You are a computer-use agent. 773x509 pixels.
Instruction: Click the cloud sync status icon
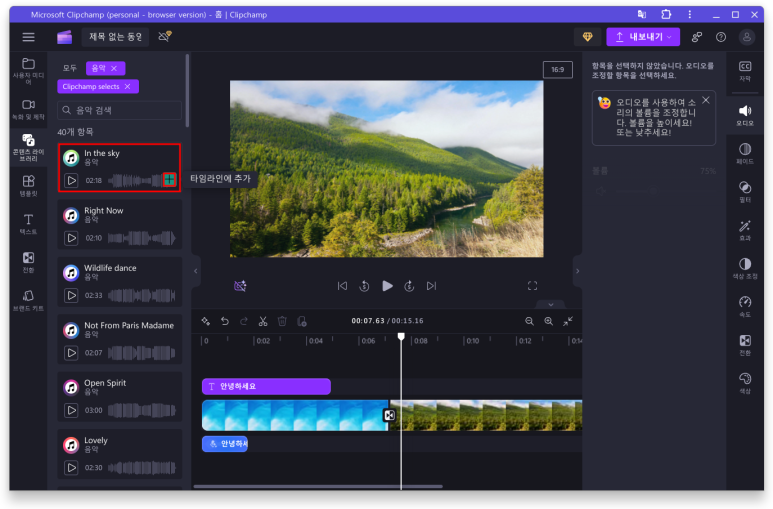tap(165, 36)
